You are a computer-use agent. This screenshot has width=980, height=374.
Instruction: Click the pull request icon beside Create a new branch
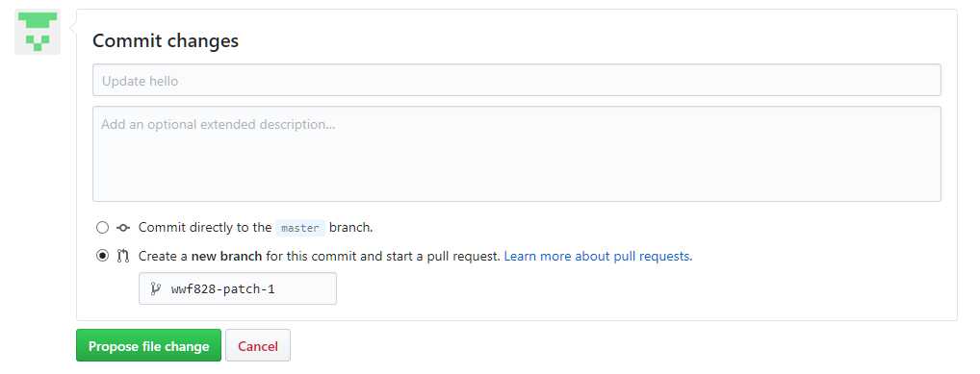tap(123, 256)
